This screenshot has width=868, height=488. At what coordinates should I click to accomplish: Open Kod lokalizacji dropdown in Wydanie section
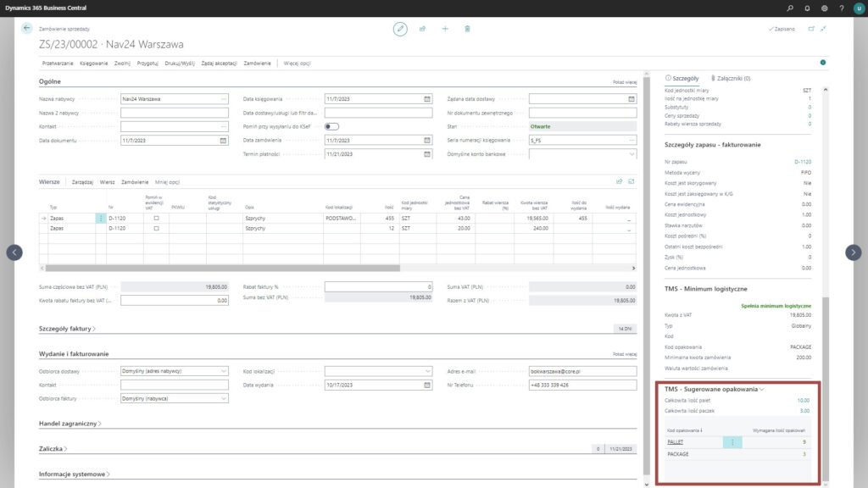click(x=427, y=371)
